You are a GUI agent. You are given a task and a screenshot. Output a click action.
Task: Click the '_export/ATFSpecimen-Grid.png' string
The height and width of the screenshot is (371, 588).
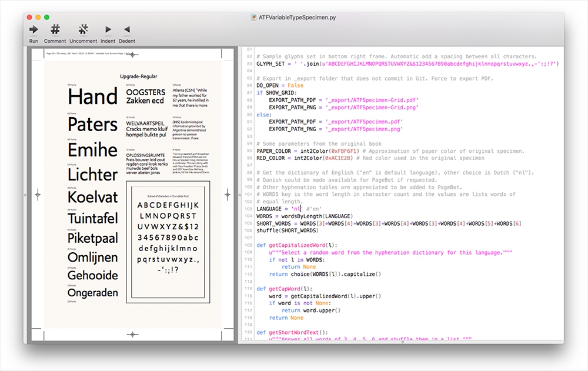pos(372,107)
